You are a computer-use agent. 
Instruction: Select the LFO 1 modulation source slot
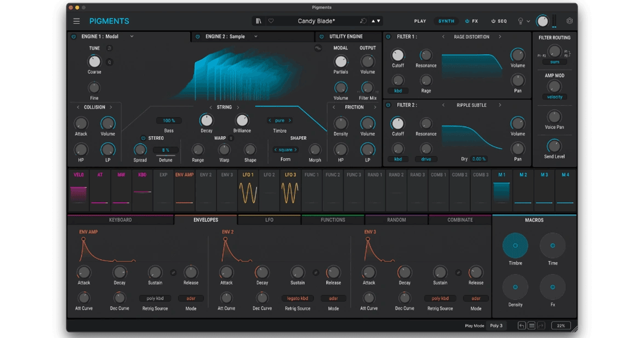248,190
